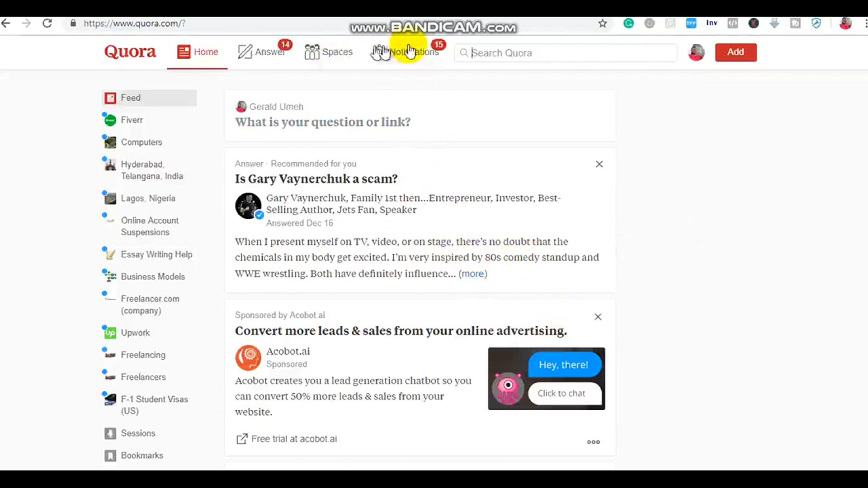
Task: Click the browser address bar URL
Action: point(134,23)
